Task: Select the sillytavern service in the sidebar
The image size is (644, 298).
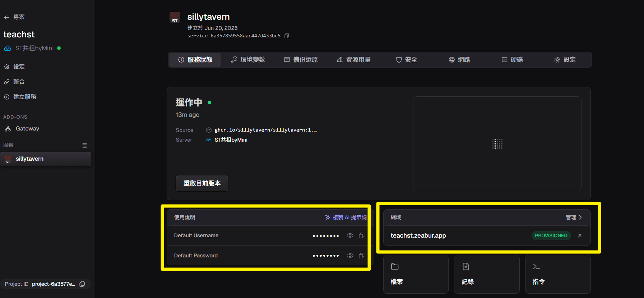Action: click(46, 159)
